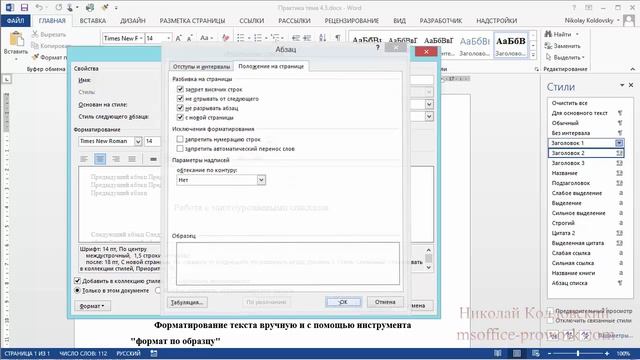The width and height of the screenshot is (640, 360).
Task: Select 'Очистить все' in Styles pane
Action: tap(569, 103)
